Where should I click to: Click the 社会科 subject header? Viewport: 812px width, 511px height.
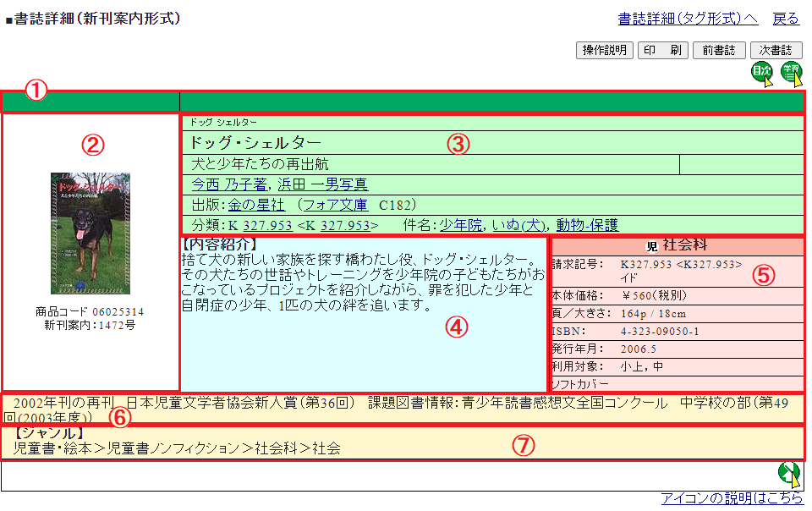pos(684,245)
